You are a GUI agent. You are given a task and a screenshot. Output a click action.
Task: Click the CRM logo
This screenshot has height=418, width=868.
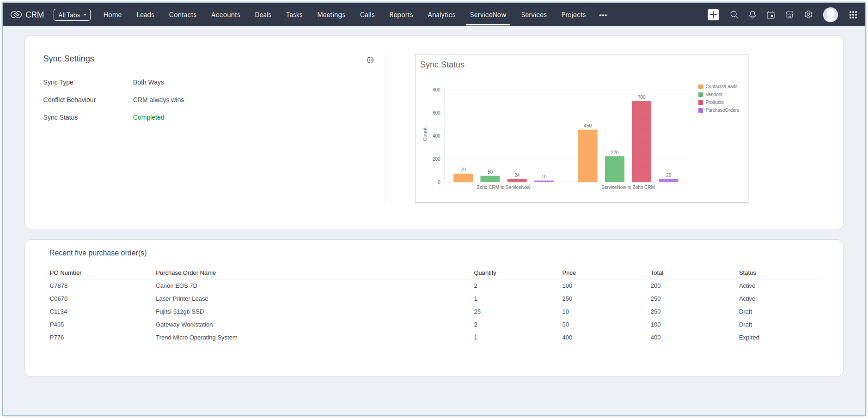27,15
